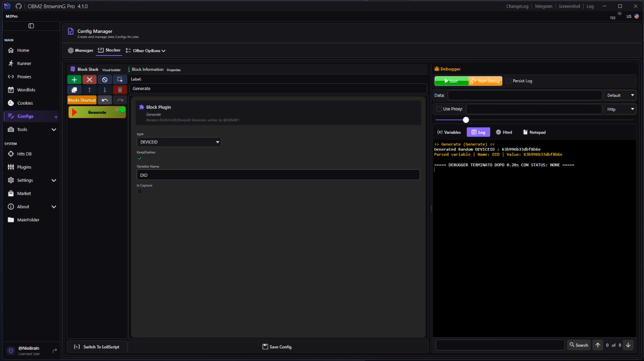Open the GitHub icon in title bar
This screenshot has width=644, height=361.
pos(19,6)
